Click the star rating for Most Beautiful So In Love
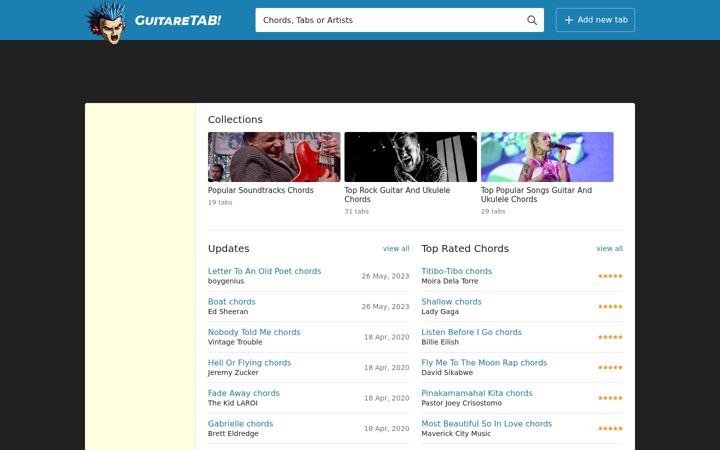The height and width of the screenshot is (450, 720). click(610, 428)
